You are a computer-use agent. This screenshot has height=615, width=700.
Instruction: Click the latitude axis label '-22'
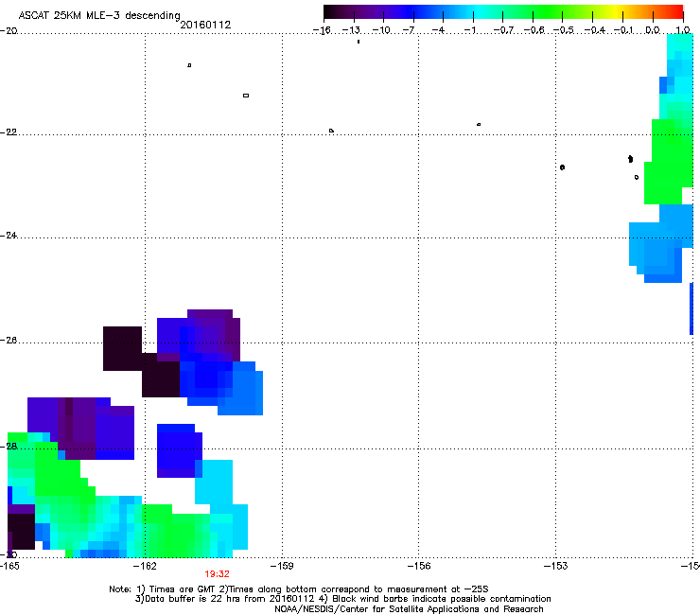pos(9,132)
